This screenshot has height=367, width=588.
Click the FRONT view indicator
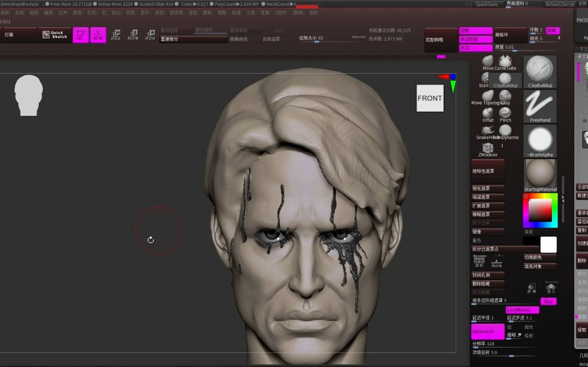(x=429, y=98)
